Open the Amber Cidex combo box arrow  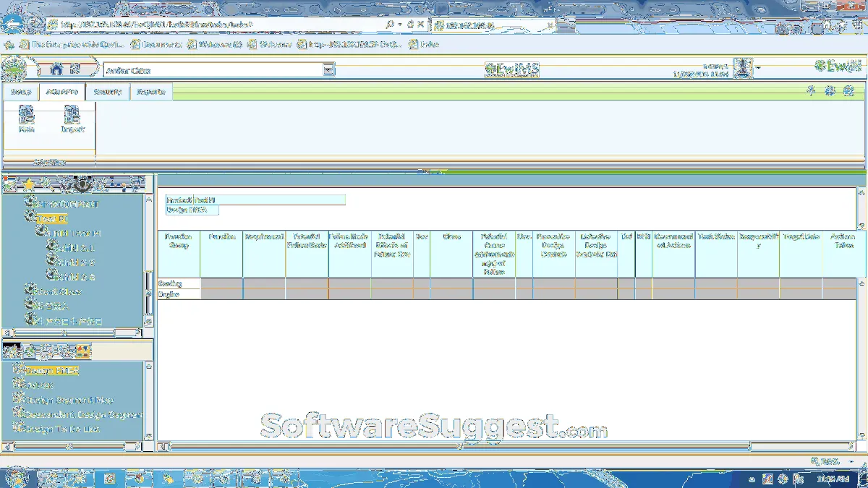pyautogui.click(x=329, y=70)
